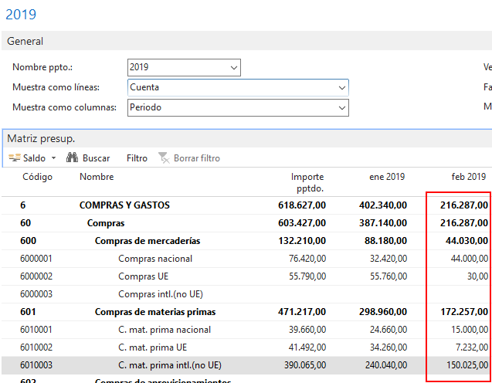
Task: Click feb 2019 value 172.257,00
Action: [464, 312]
